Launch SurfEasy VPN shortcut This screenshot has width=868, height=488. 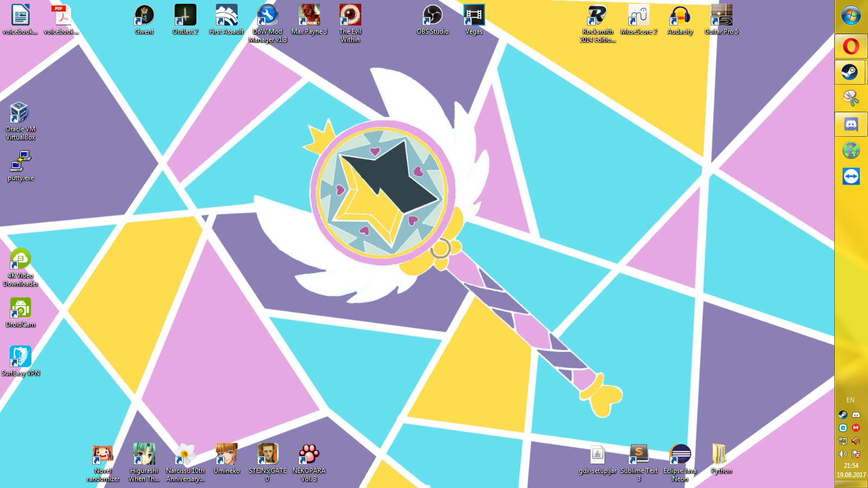pos(21,361)
